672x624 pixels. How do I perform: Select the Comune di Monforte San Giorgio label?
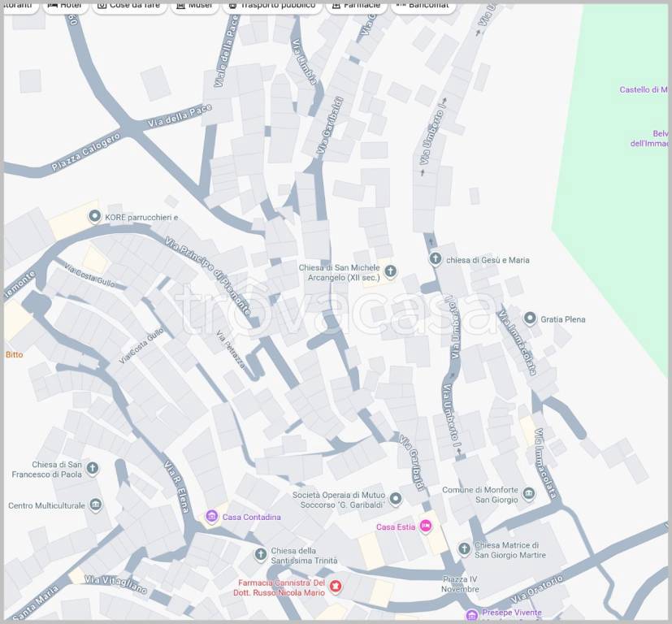(480, 495)
